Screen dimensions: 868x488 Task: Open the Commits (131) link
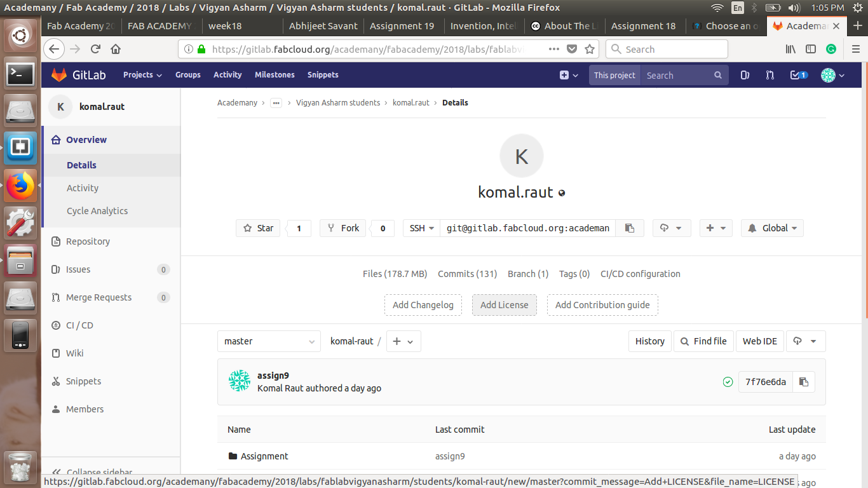coord(467,274)
